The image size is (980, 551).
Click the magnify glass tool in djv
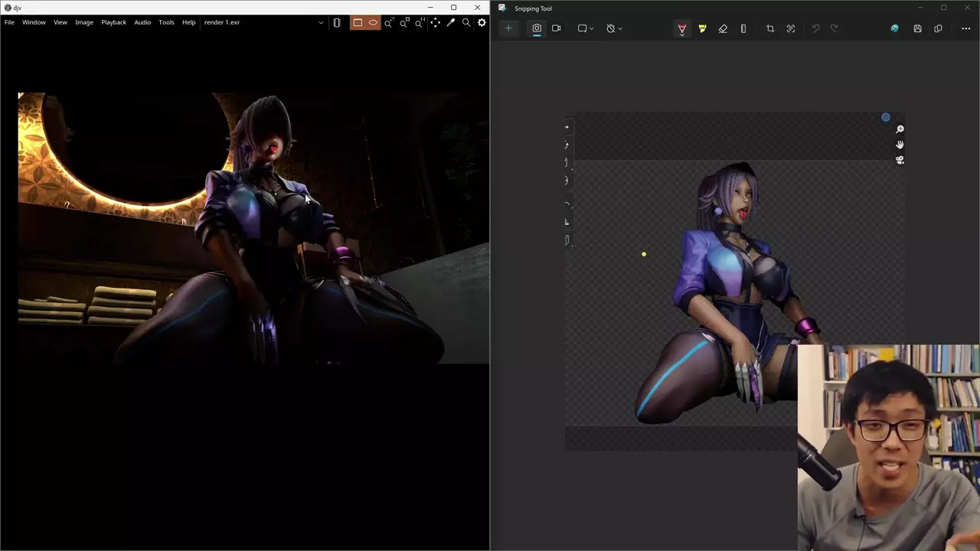[x=466, y=22]
